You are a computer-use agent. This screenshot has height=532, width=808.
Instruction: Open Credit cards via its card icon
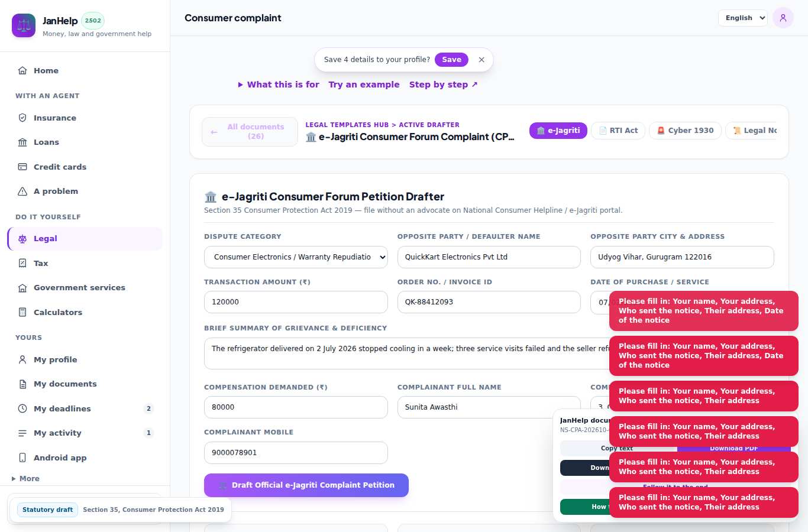point(22,167)
